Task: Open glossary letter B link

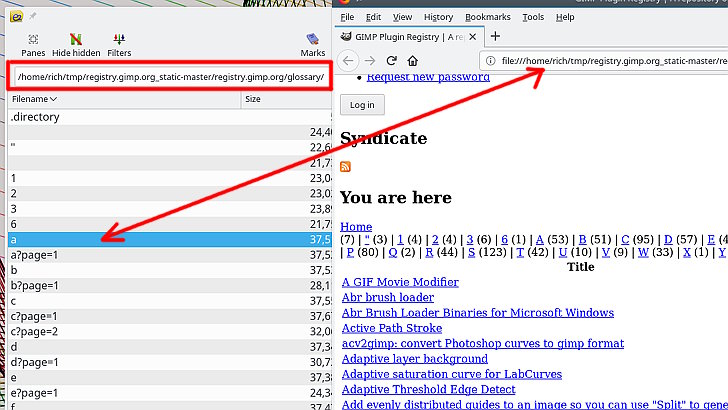Action: (582, 240)
